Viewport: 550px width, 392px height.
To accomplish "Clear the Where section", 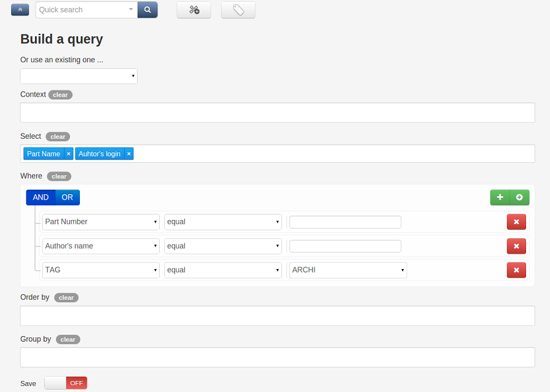I will point(59,176).
